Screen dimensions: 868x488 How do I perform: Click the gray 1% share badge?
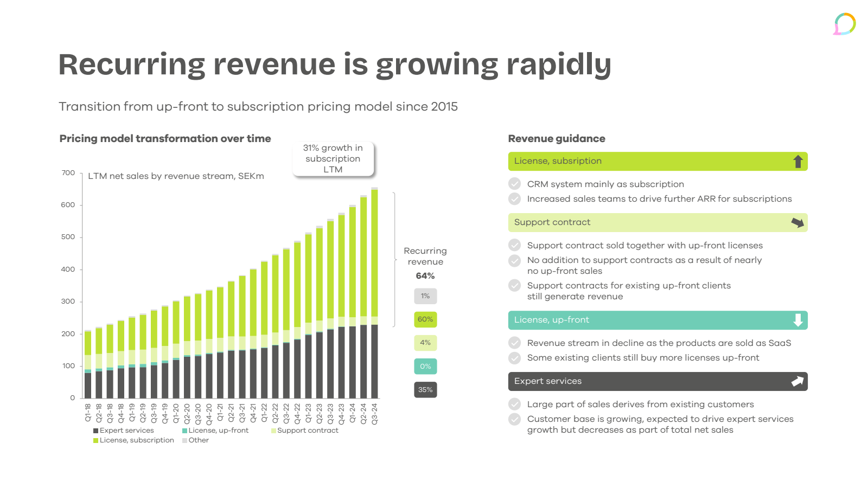coord(425,296)
